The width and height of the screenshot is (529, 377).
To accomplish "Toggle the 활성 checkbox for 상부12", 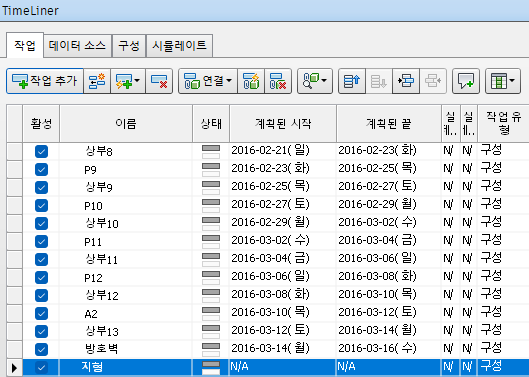I will [41, 296].
